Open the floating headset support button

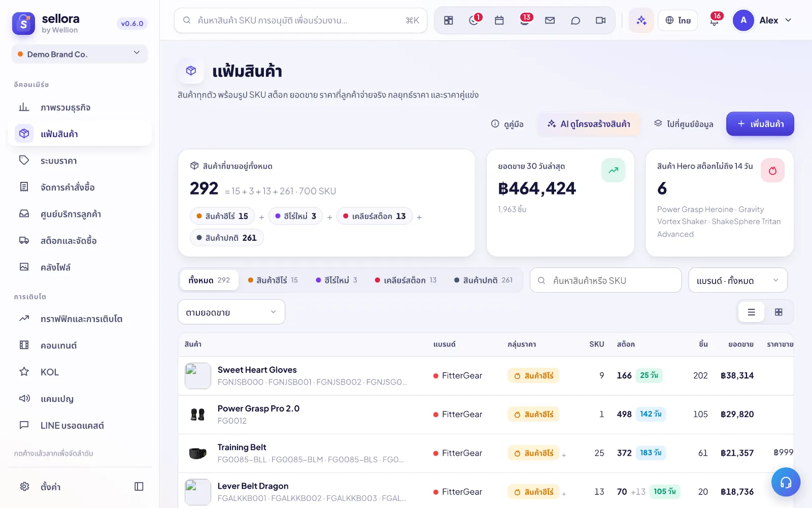coord(786,482)
